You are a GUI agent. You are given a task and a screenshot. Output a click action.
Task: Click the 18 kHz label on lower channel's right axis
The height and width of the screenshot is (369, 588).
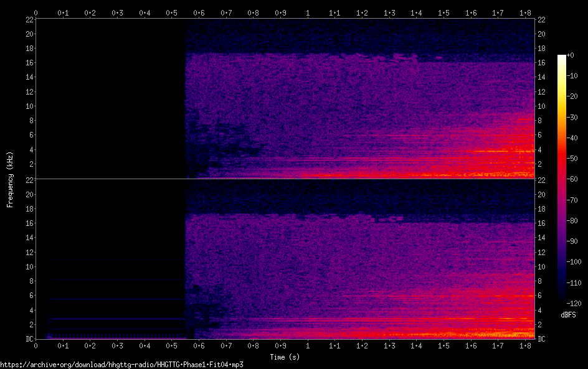[x=542, y=208]
